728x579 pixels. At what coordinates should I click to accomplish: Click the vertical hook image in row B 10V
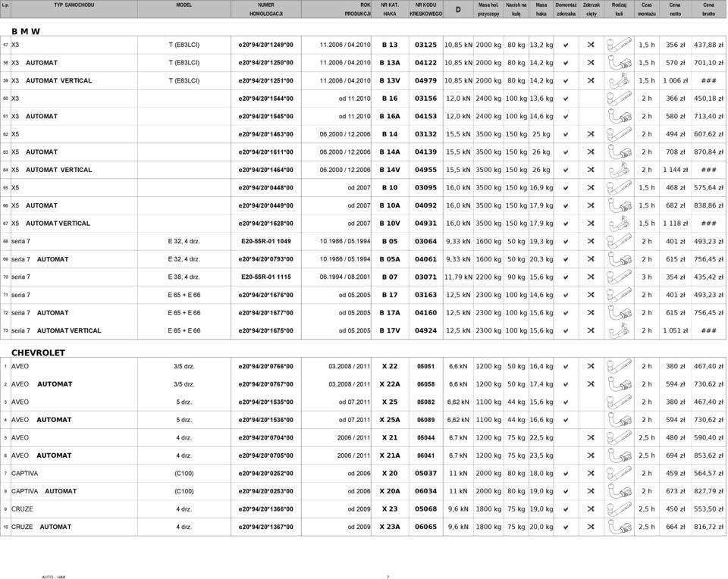619,224
